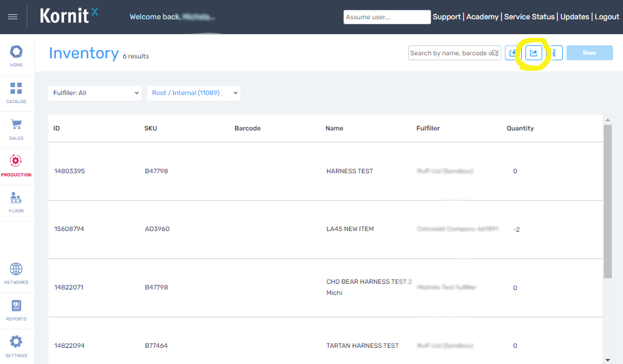Open the Updates link
623x364 pixels.
pyautogui.click(x=575, y=17)
